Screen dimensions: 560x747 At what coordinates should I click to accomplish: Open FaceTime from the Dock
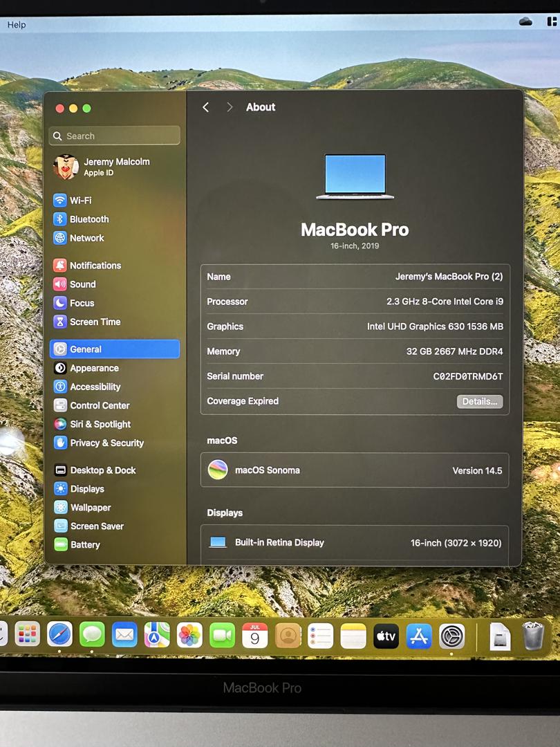(x=223, y=636)
